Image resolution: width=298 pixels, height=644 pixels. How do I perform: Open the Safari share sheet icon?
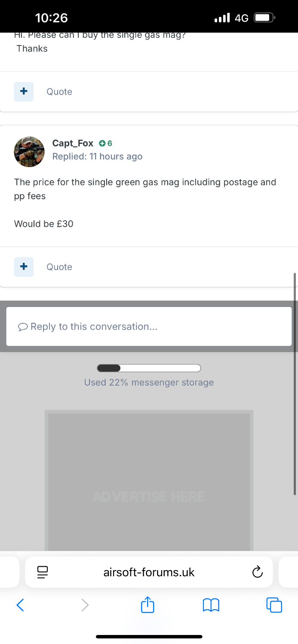(x=147, y=605)
